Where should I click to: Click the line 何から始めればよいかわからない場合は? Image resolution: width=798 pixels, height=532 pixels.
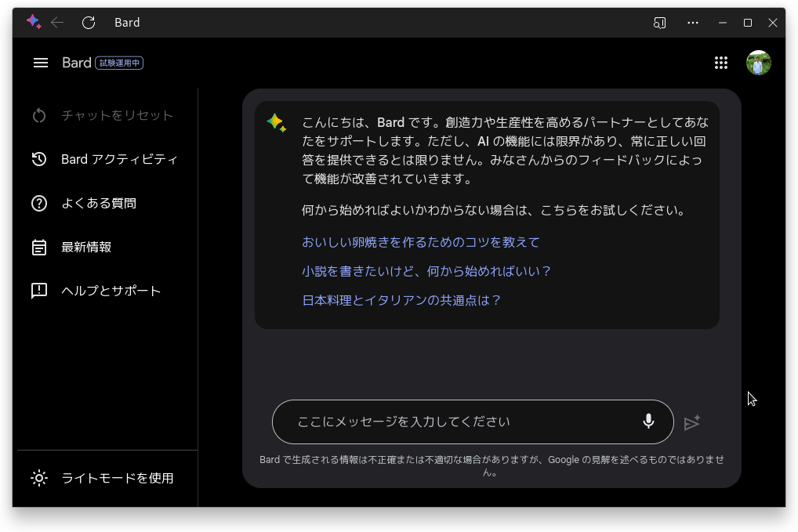495,210
